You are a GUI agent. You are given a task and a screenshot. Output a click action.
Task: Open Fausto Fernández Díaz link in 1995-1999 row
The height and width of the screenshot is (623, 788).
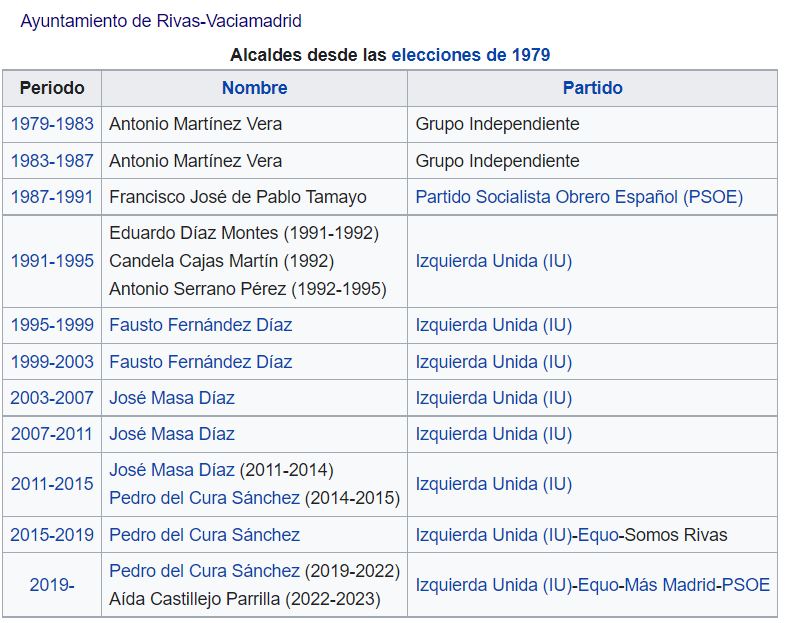[x=201, y=325]
